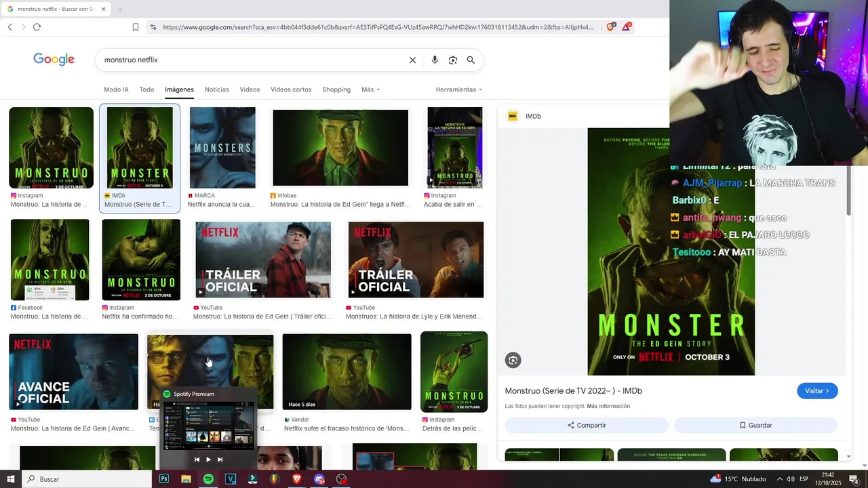
Task: Open the Más información copyright link
Action: click(x=608, y=406)
